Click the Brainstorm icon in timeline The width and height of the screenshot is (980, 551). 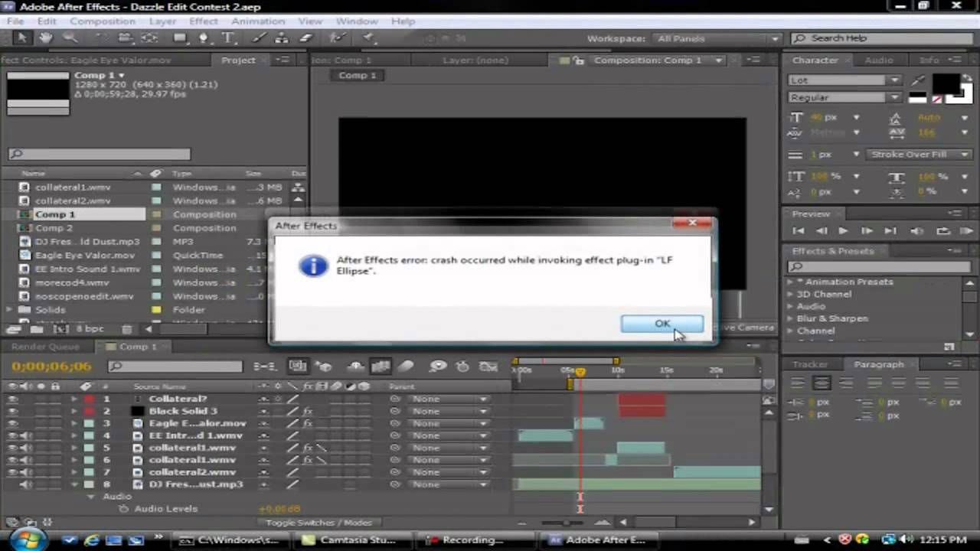pyautogui.click(x=438, y=367)
